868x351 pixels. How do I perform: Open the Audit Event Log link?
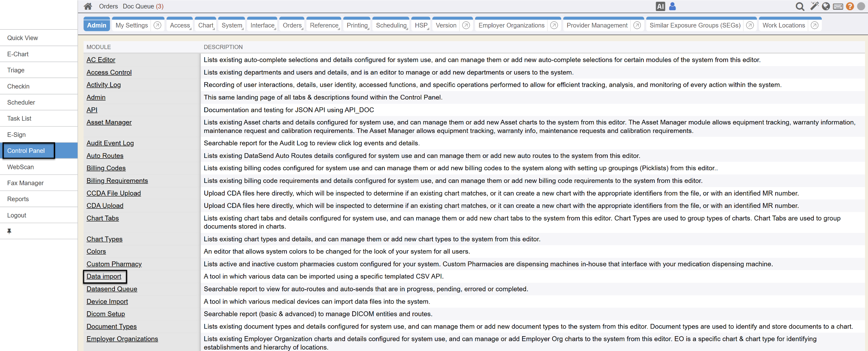[110, 143]
